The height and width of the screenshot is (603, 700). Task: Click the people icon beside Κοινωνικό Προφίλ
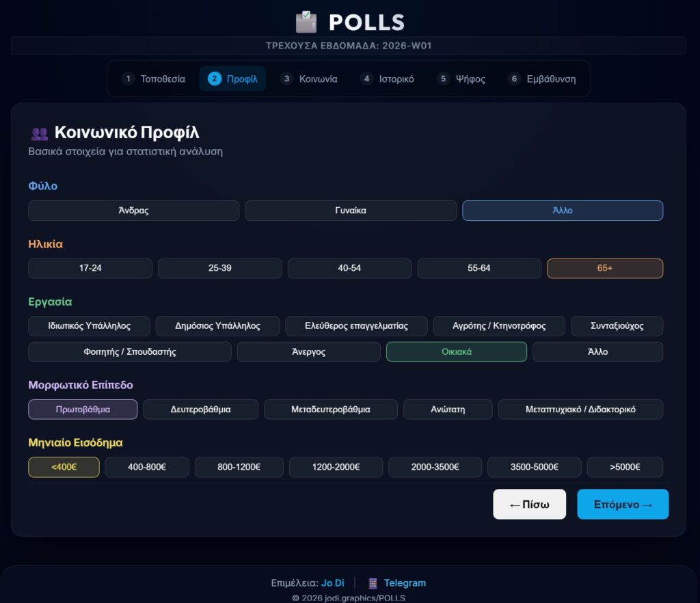(39, 133)
